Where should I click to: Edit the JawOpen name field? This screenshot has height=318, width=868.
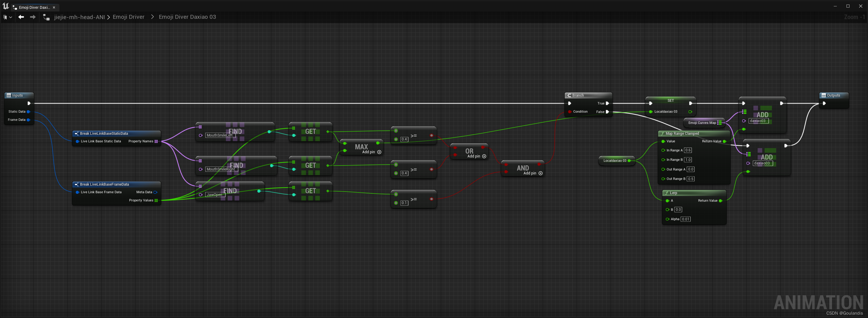click(215, 195)
